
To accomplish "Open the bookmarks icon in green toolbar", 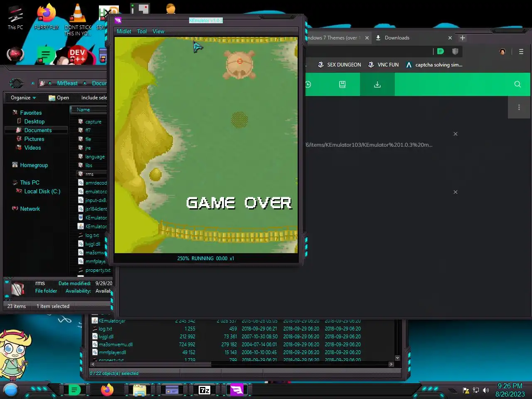I will coord(342,84).
